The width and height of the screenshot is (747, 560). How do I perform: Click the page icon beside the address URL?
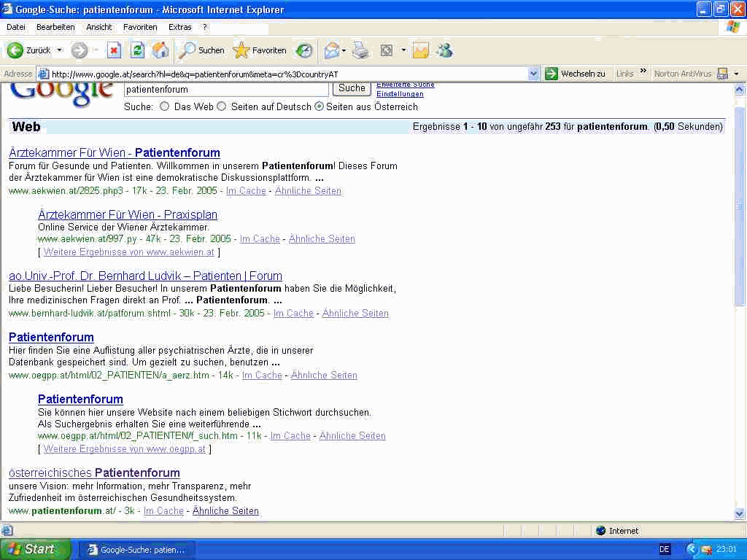click(43, 74)
